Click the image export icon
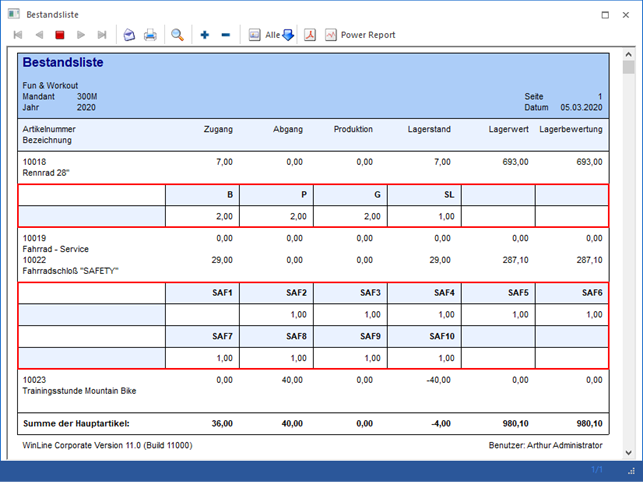Viewport: 643px width, 482px height. pyautogui.click(x=254, y=35)
